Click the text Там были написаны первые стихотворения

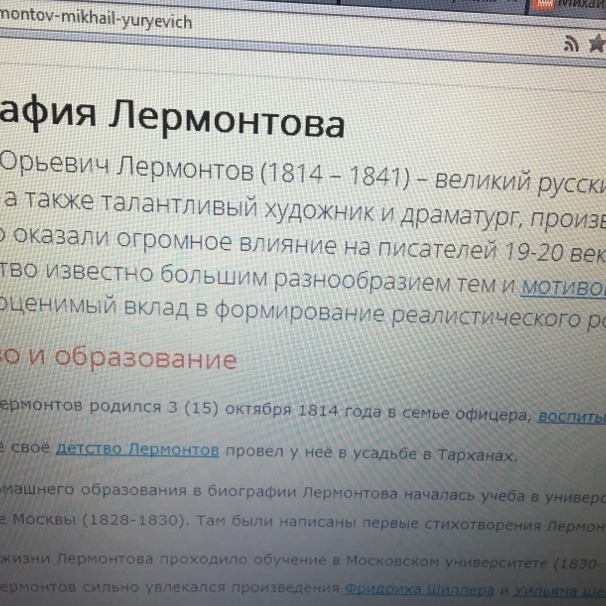(368, 523)
